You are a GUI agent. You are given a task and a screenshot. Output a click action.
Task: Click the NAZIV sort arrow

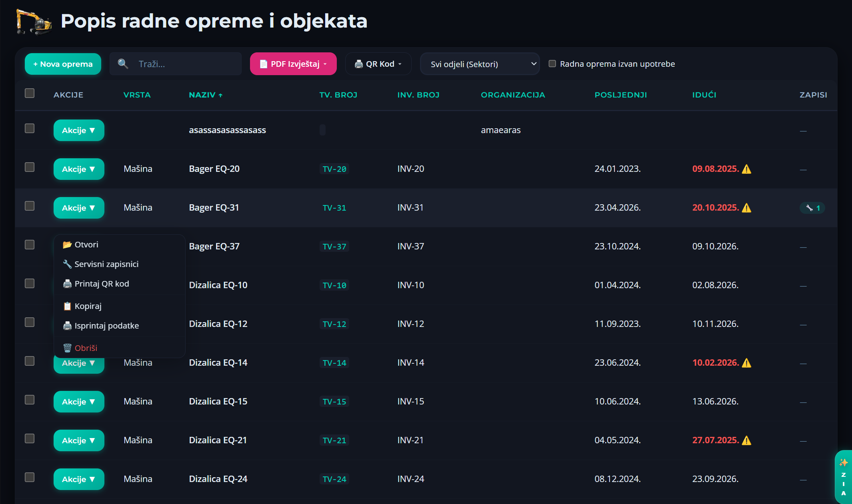pyautogui.click(x=220, y=95)
